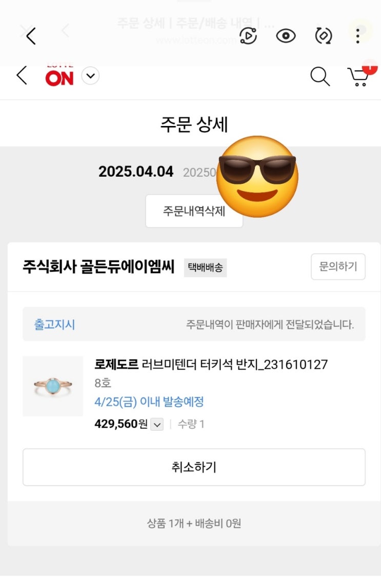Open seller 주식회사 골든듀에이엠씨 link
The image size is (381, 588).
(x=98, y=267)
